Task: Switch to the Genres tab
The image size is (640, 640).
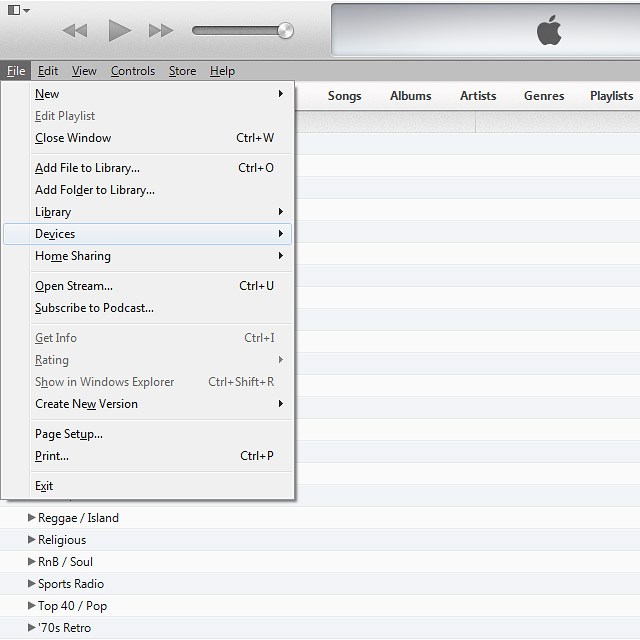Action: click(544, 96)
